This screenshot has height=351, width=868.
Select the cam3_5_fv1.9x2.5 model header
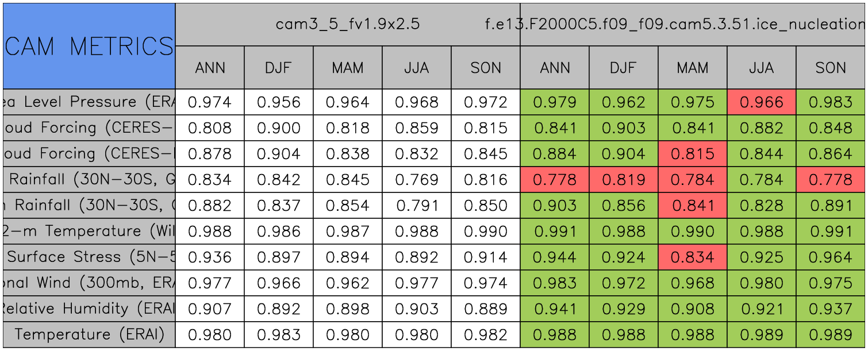click(x=347, y=24)
